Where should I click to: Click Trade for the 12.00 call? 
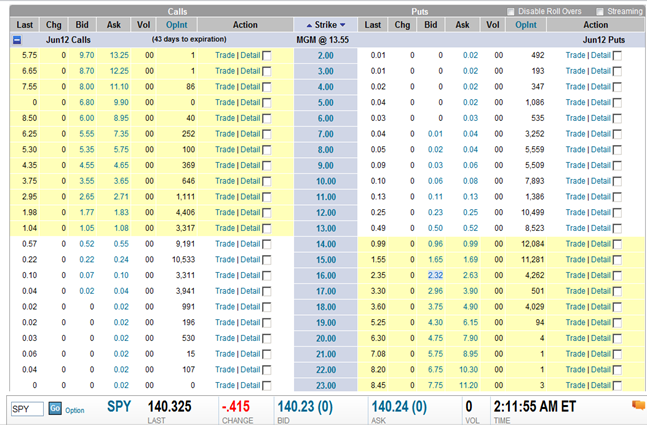(x=225, y=212)
